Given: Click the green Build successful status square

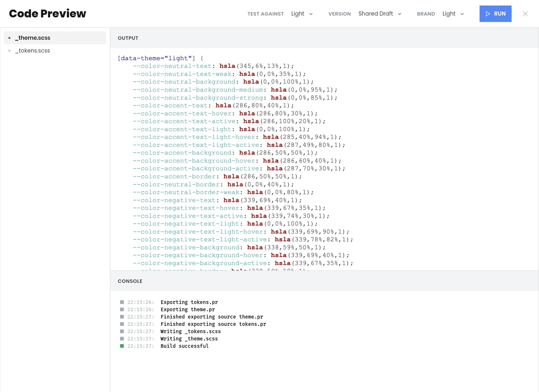Looking at the screenshot, I should click(x=122, y=346).
